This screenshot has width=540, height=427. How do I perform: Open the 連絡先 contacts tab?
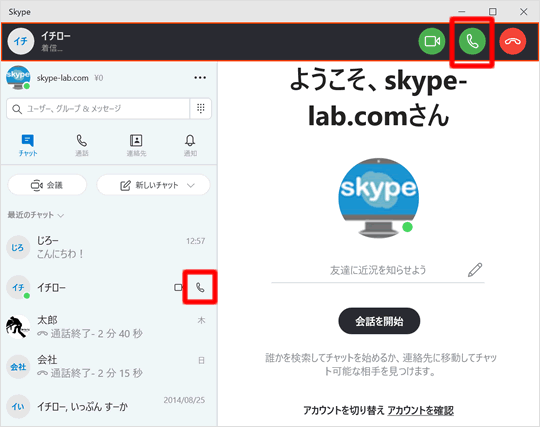pyautogui.click(x=136, y=146)
